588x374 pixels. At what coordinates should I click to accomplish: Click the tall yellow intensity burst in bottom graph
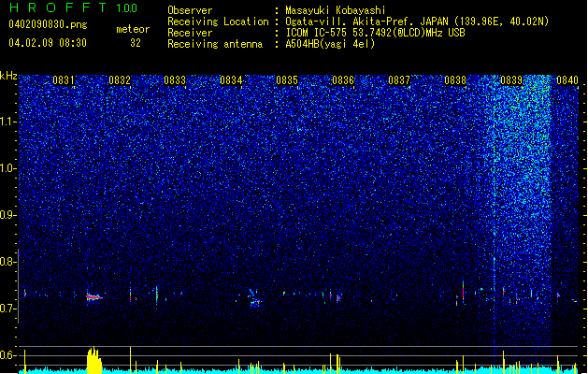tap(94, 360)
